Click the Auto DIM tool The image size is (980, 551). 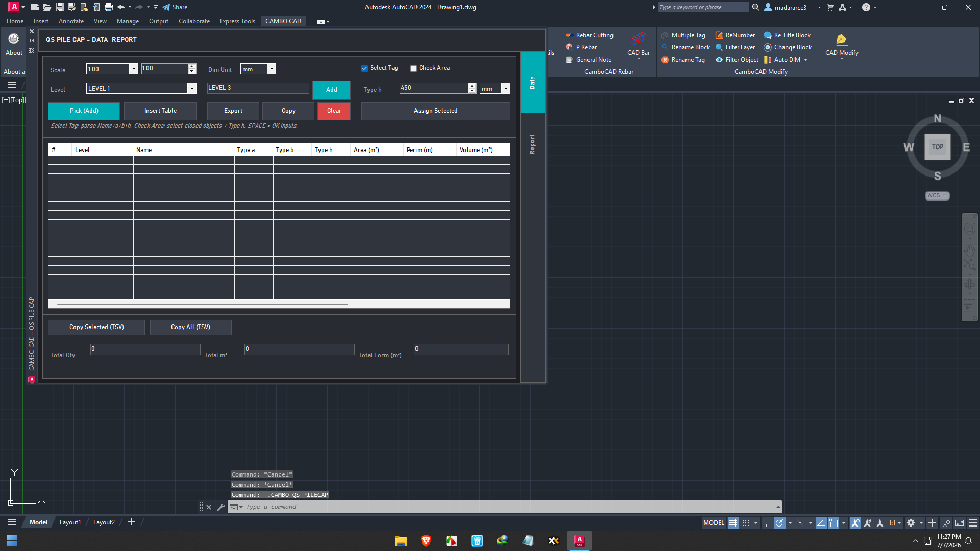(x=782, y=60)
